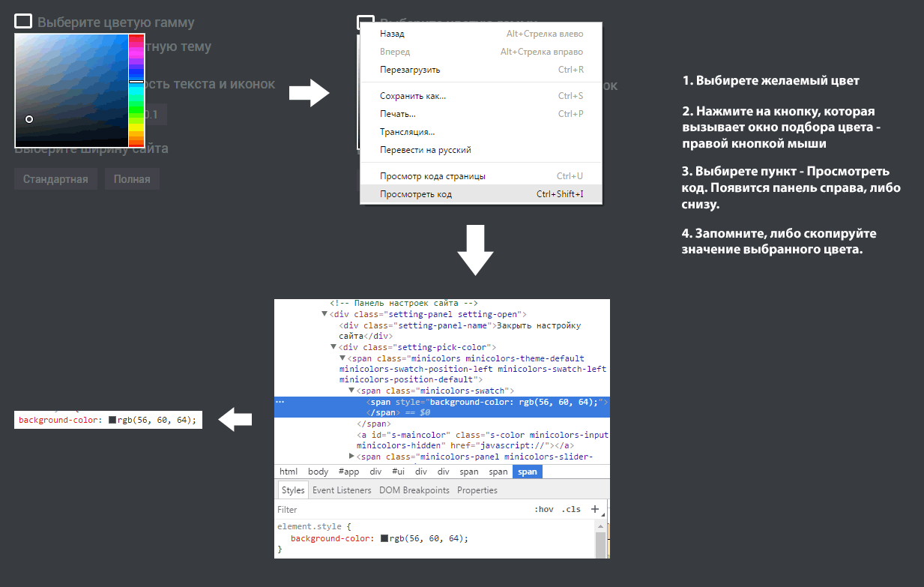Click the rgb color swatch in element.style
Viewport: 924px width, 587px height.
[x=384, y=538]
